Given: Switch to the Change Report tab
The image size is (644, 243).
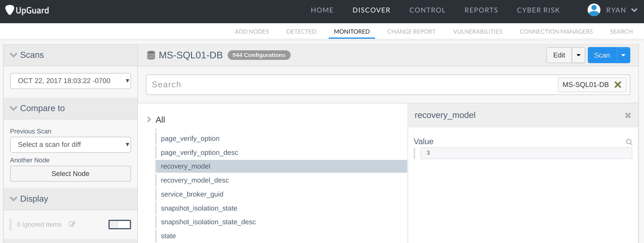Looking at the screenshot, I should (x=411, y=32).
